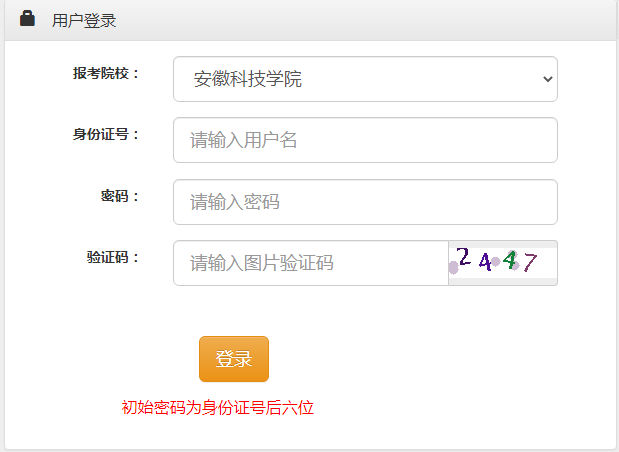Click the purple digit 2 in captcha
The height and width of the screenshot is (452, 619).
tap(463, 258)
